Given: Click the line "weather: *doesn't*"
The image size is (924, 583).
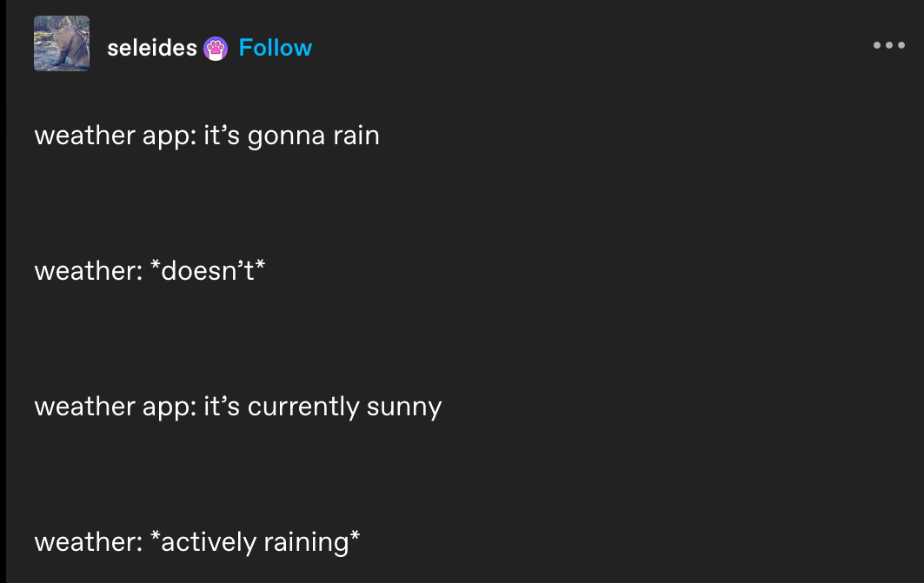Looking at the screenshot, I should click(x=150, y=271).
